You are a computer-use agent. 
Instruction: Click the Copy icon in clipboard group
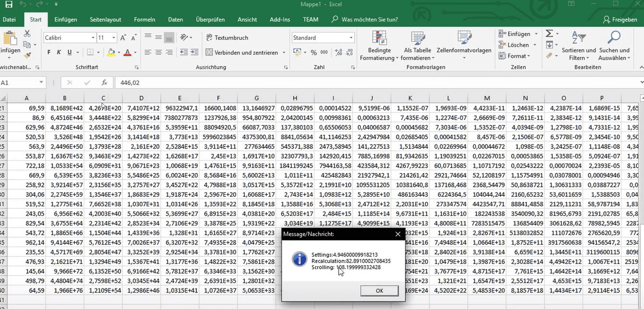(27, 44)
